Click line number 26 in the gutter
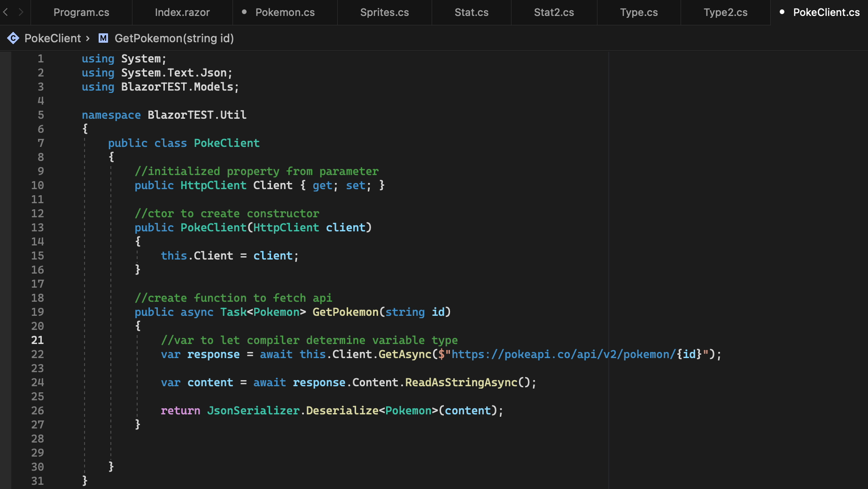The width and height of the screenshot is (868, 489). 38,411
